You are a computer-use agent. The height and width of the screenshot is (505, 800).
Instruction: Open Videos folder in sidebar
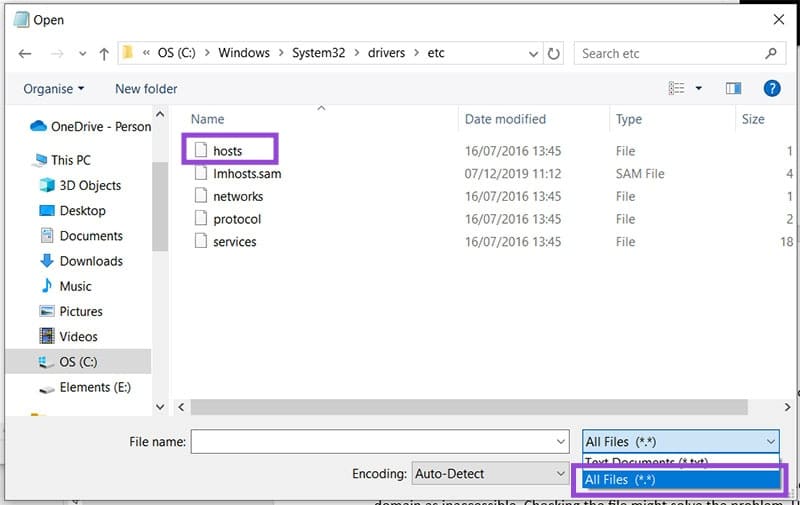point(68,337)
